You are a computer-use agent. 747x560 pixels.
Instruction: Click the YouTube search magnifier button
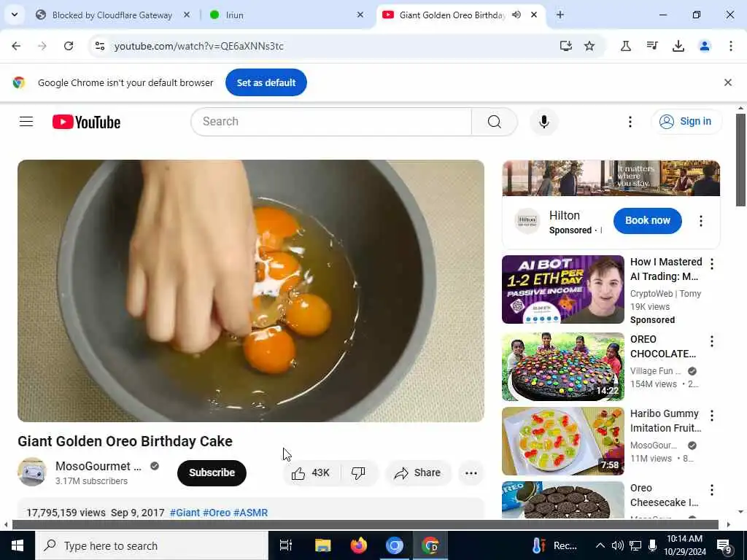494,122
